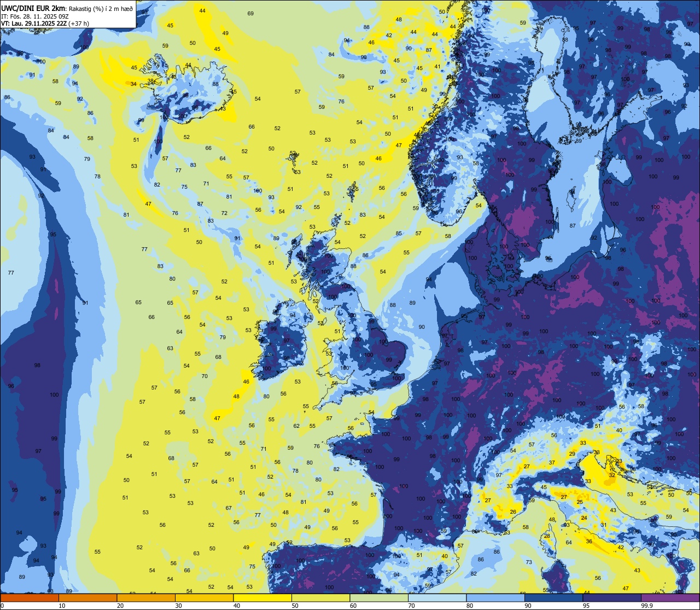This screenshot has width=700, height=610.
Task: Click the "69" humidity value near the top
Action: (x=250, y=13)
